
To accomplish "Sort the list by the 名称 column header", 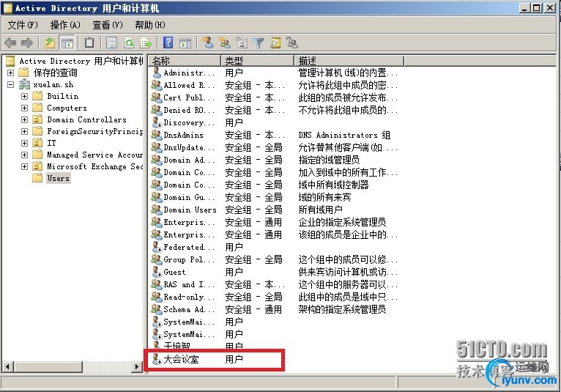I will pos(185,61).
